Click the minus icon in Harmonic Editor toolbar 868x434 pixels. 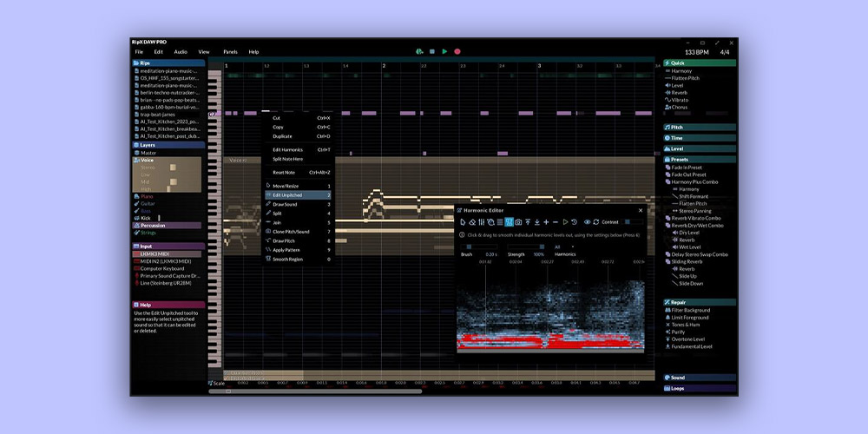click(x=556, y=222)
